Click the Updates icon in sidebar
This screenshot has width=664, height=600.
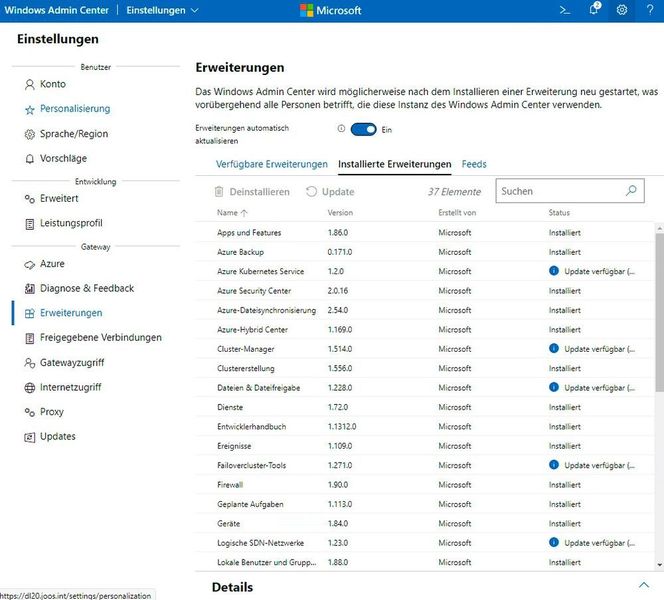click(x=30, y=437)
